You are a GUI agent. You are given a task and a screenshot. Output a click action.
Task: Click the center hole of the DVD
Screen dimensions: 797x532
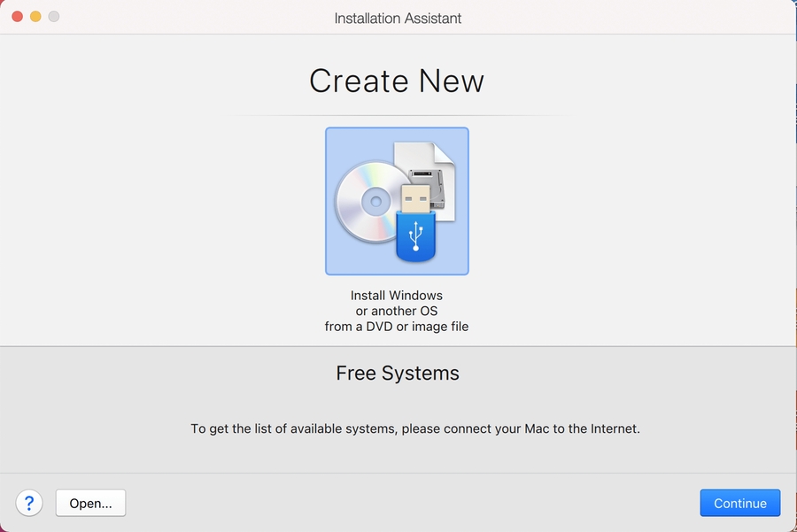tap(375, 203)
